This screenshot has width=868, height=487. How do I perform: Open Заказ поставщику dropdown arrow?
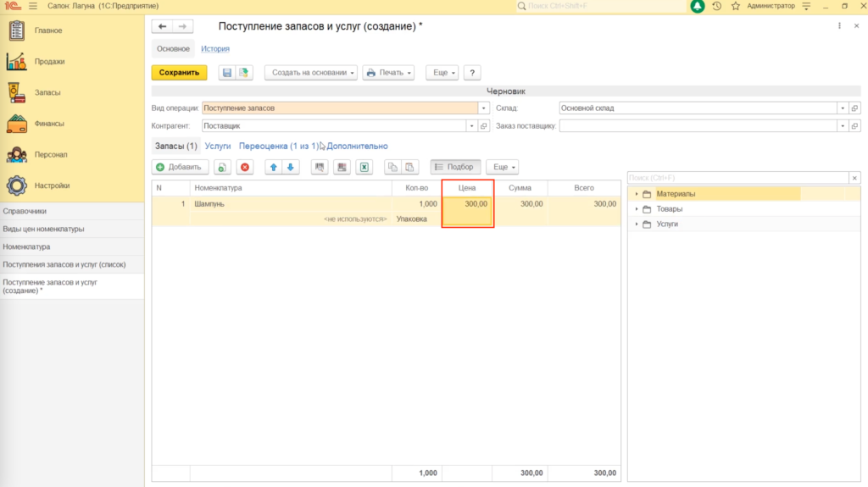(x=843, y=126)
